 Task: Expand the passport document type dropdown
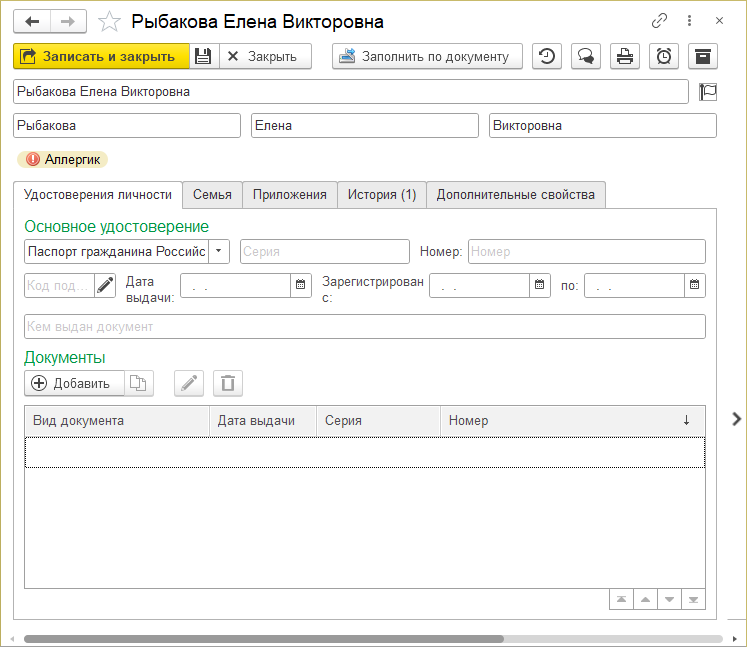pos(219,251)
